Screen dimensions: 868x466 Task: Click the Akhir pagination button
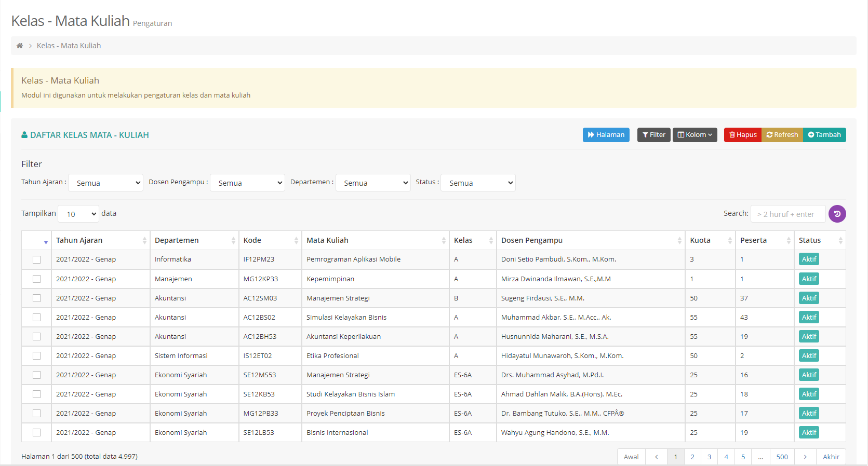831,457
